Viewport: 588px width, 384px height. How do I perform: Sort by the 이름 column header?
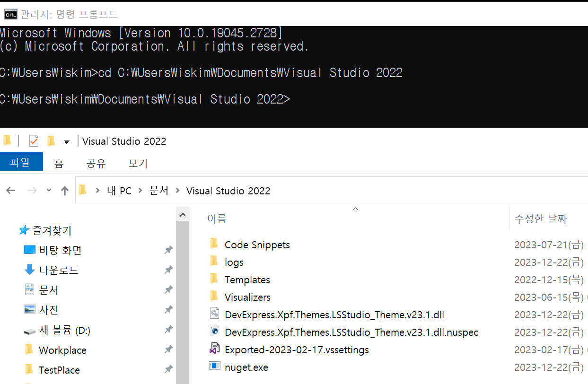click(217, 218)
